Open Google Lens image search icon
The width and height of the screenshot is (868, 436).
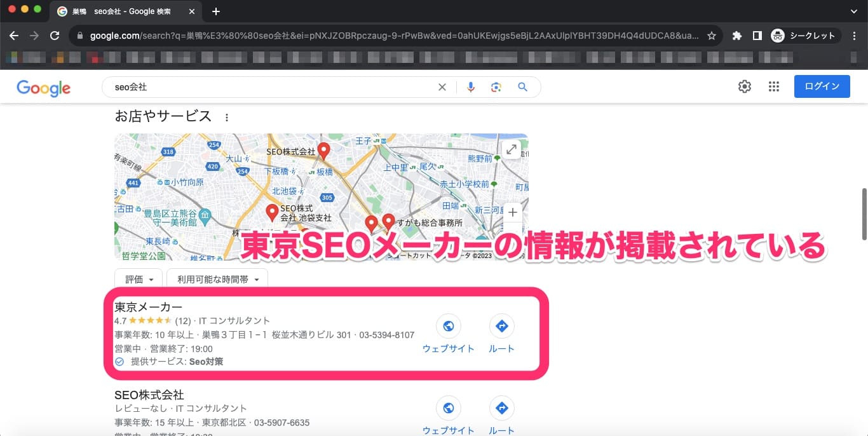(496, 87)
